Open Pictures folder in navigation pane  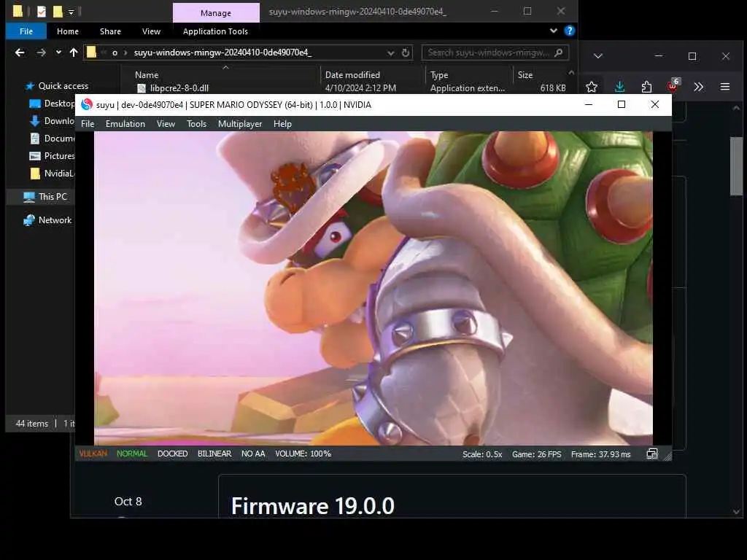pos(52,156)
